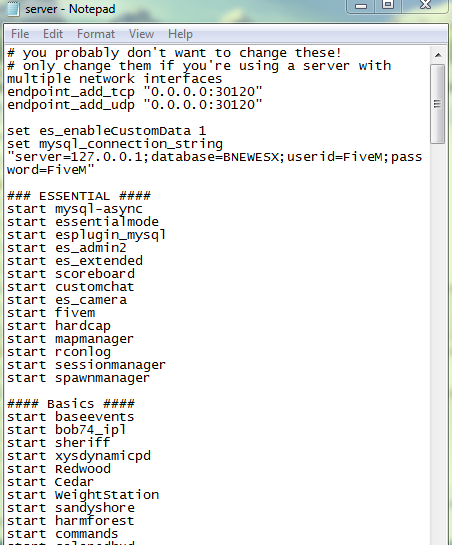Click the '### ESSENTIAL ####' header text
The height and width of the screenshot is (545, 452).
tap(79, 196)
